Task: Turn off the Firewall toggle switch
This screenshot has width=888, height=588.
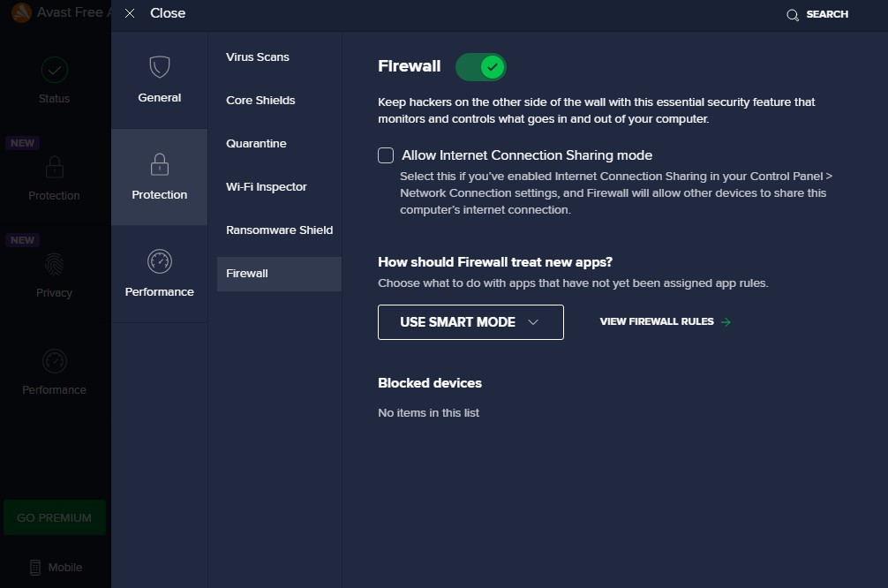Action: pyautogui.click(x=481, y=67)
